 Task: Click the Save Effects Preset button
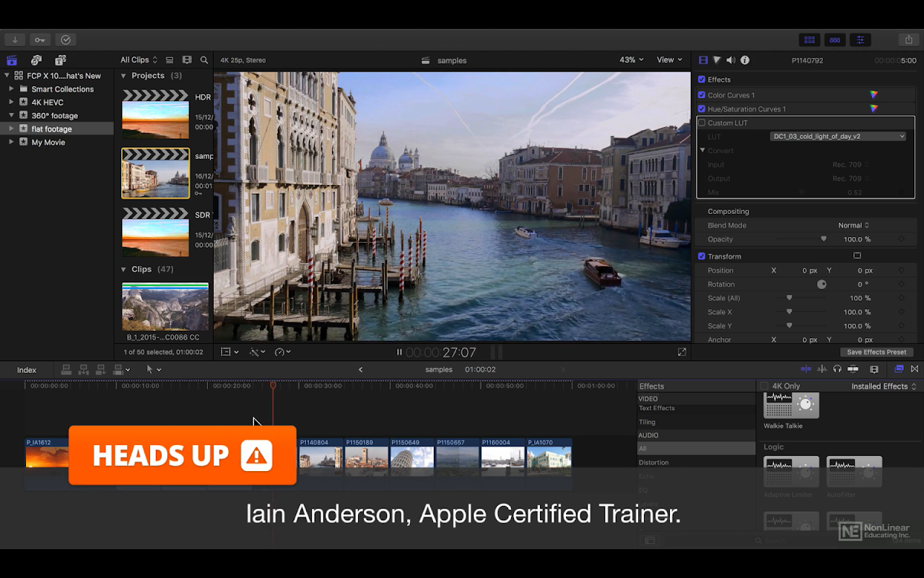(876, 352)
